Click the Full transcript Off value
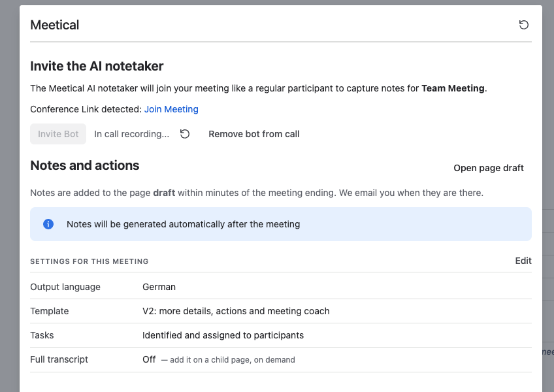Image resolution: width=554 pixels, height=392 pixels. click(x=149, y=359)
